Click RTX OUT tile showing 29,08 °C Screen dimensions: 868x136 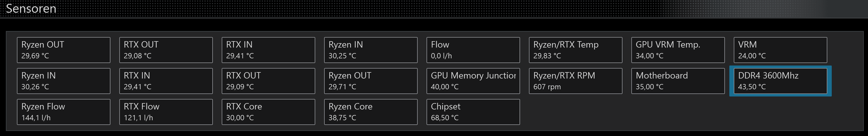[166, 50]
